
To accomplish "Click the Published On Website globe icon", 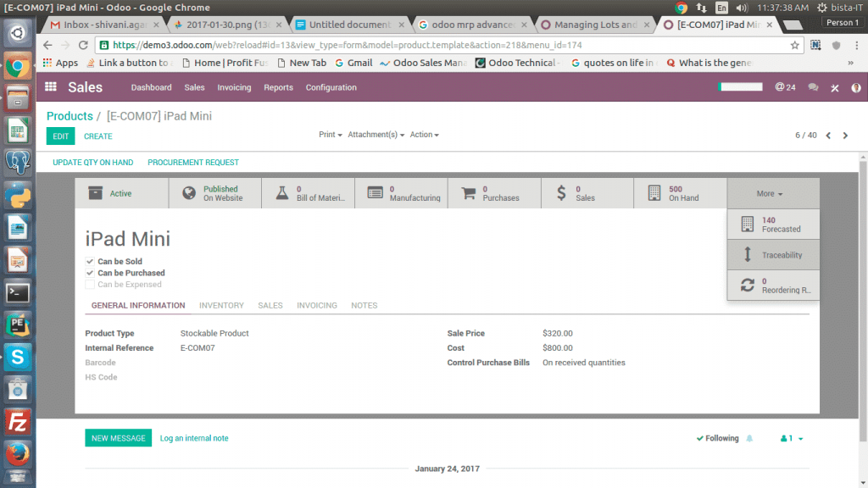I will tap(189, 193).
